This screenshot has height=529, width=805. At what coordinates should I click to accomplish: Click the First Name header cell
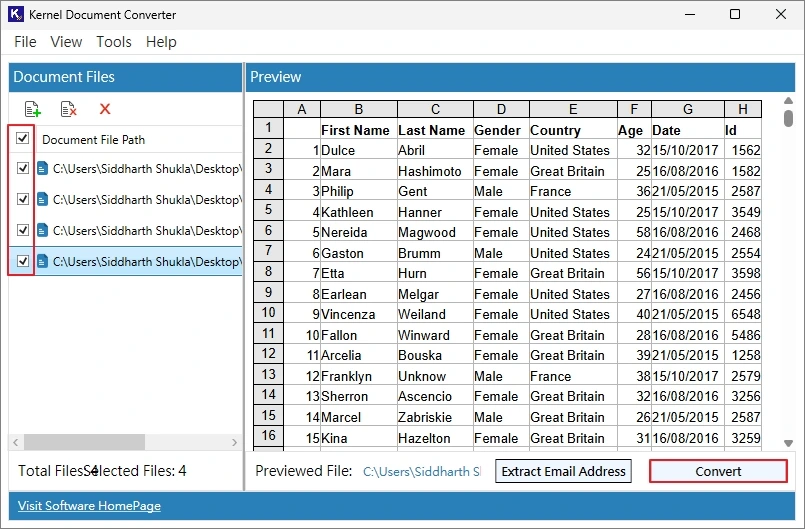tap(358, 130)
